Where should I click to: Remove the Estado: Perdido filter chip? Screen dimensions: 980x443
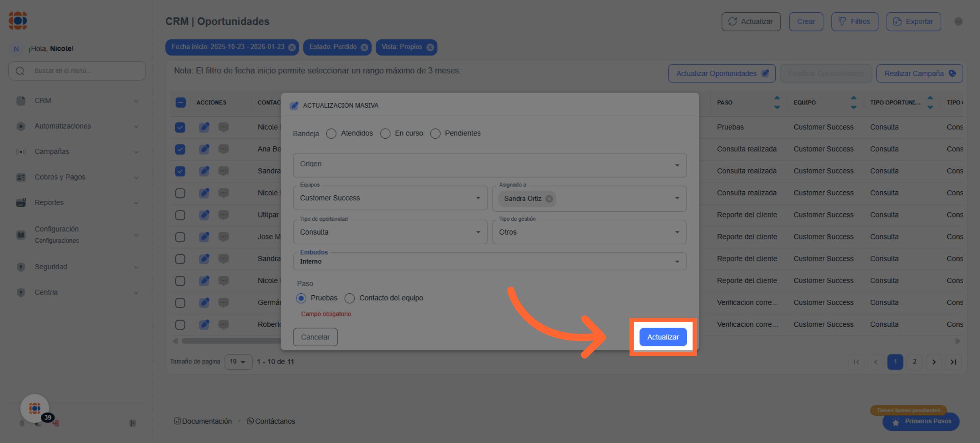point(364,47)
